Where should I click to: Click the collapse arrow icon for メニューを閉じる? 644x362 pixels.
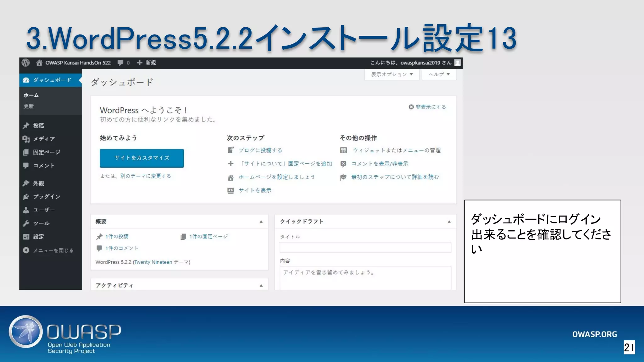pos(26,250)
